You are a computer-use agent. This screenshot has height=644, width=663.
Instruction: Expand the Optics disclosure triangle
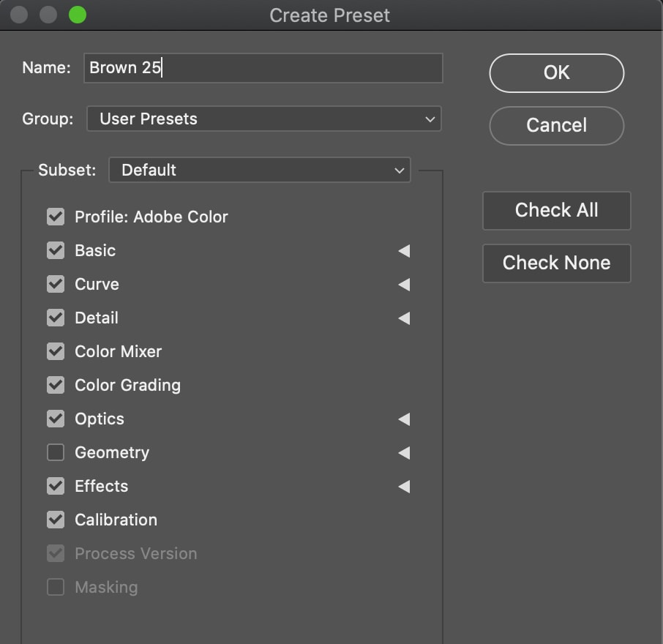[404, 419]
